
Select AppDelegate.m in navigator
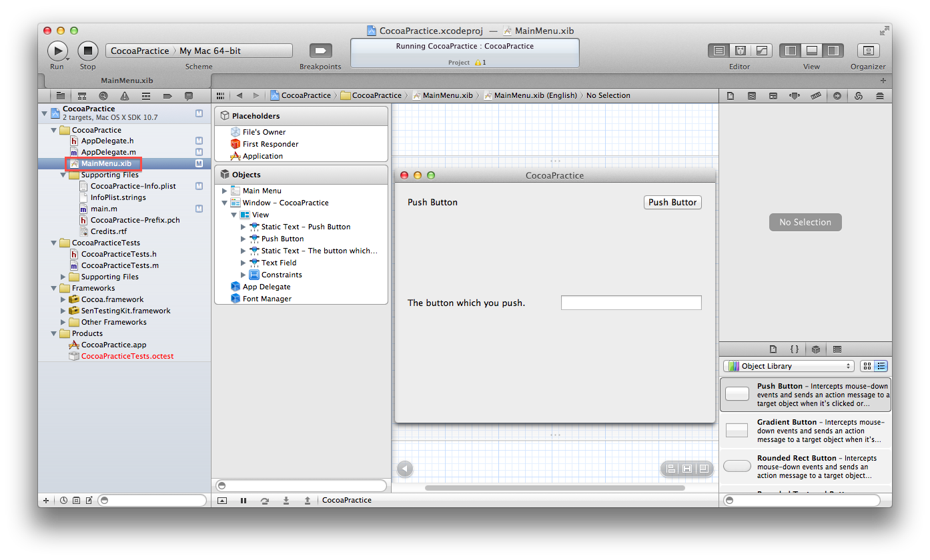click(108, 152)
